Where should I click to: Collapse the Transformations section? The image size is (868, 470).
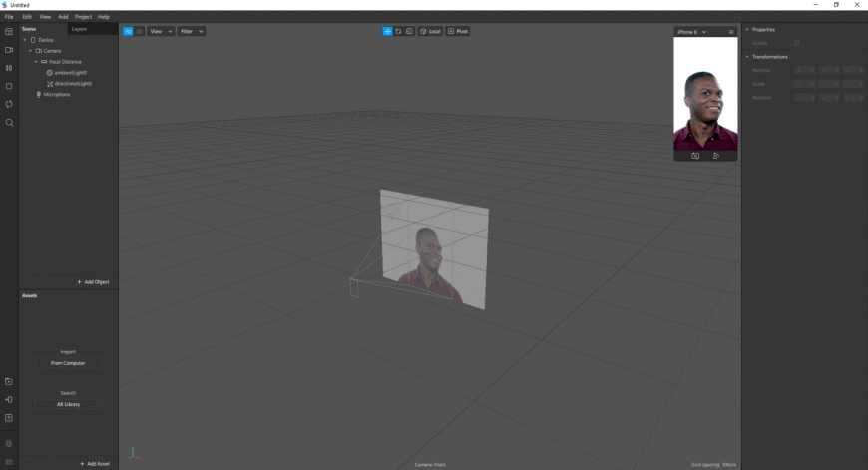(747, 57)
